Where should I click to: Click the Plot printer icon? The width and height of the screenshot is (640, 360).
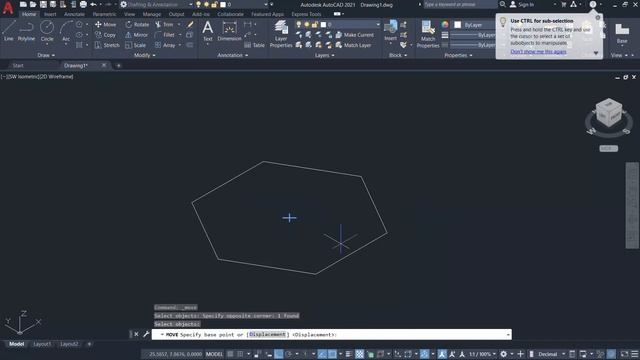[83, 4]
